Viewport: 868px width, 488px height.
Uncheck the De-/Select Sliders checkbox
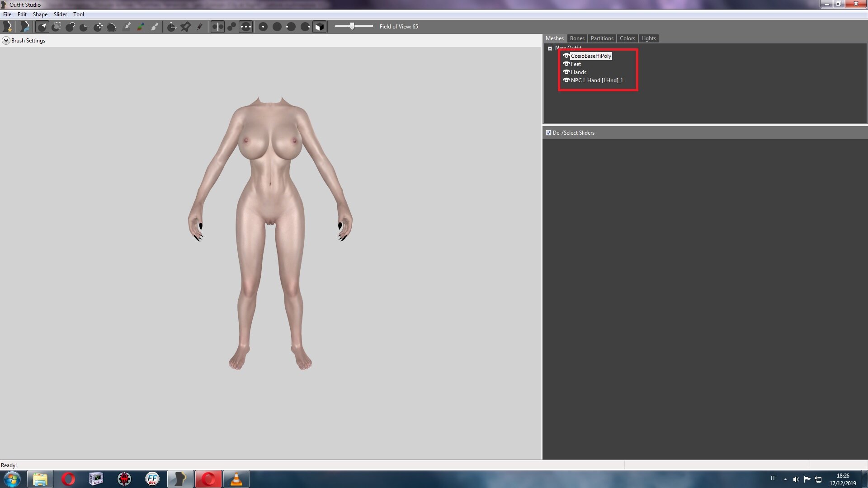(x=548, y=133)
